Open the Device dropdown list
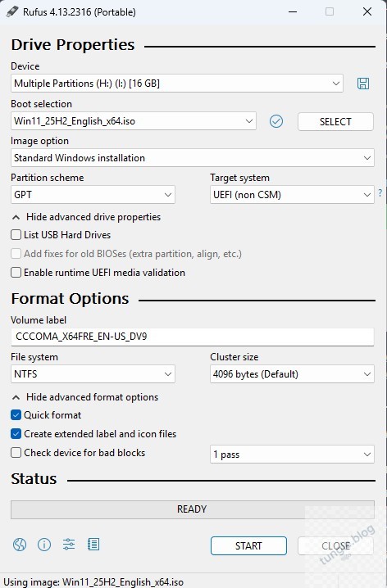The width and height of the screenshot is (387, 588). [177, 84]
